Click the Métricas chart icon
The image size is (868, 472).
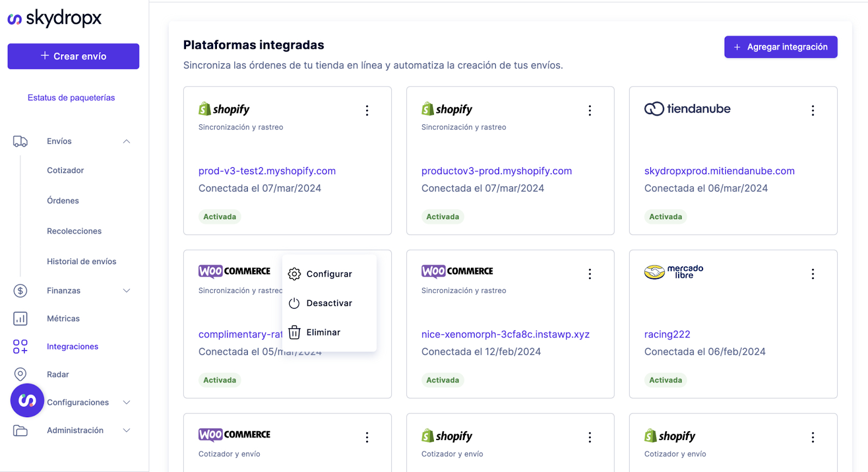(20, 318)
